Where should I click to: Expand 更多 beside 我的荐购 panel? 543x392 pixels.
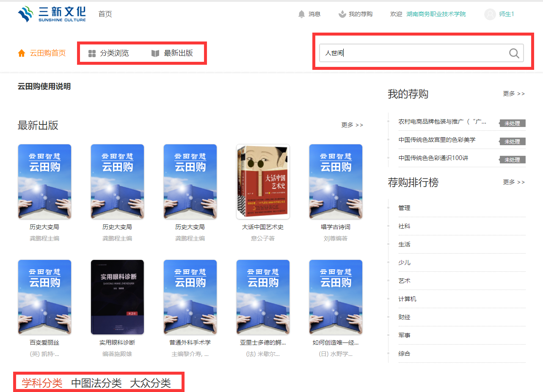(514, 94)
